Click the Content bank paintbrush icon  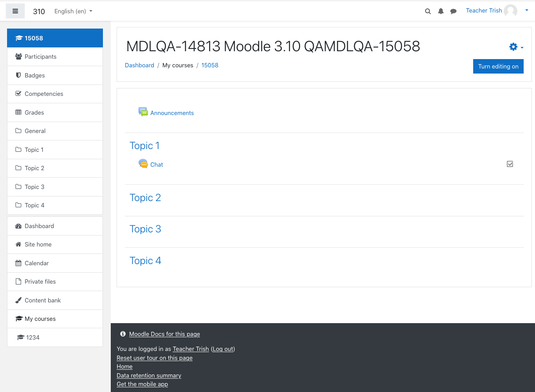[x=18, y=300]
